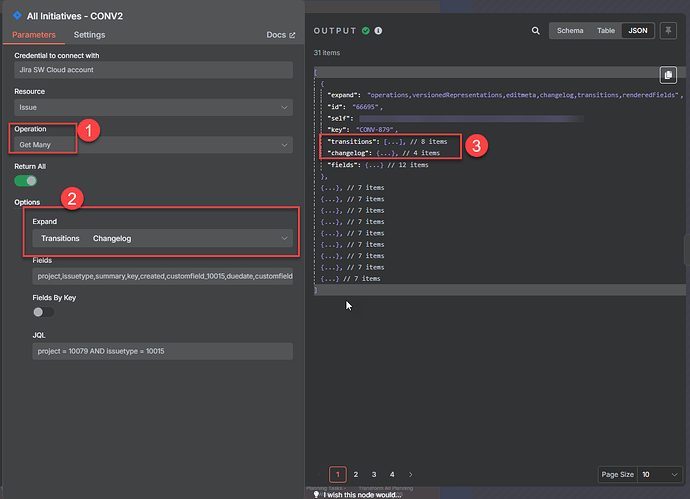Expand the "changelog" object in JSON
Screen dimensions: 690x499
tap(387, 153)
